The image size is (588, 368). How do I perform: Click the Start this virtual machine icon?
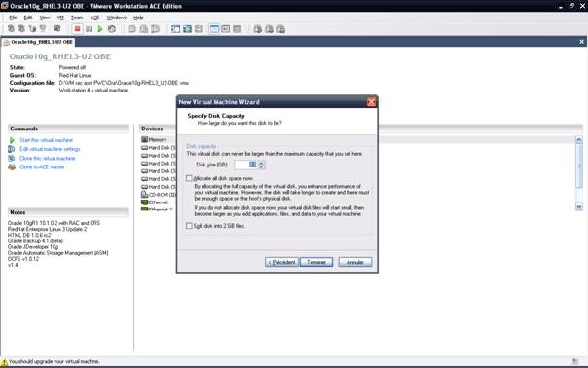point(12,140)
